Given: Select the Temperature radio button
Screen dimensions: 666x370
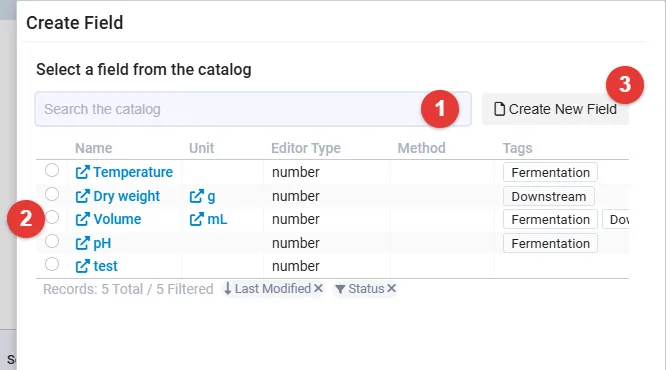Looking at the screenshot, I should 52,170.
